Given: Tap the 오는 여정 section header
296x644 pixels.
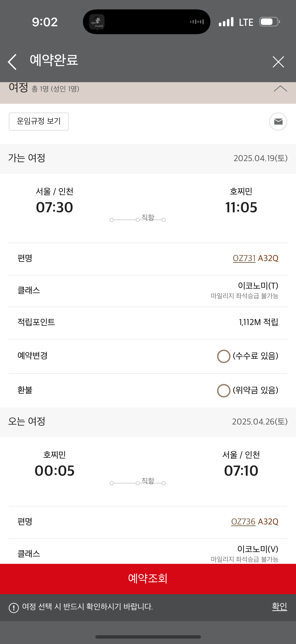Looking at the screenshot, I should (148, 422).
